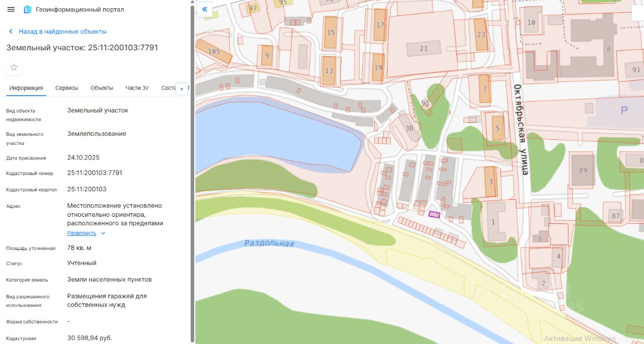Screen dimensions: 644x344
Task: Click the date value 24.10.2025
Action: click(84, 157)
